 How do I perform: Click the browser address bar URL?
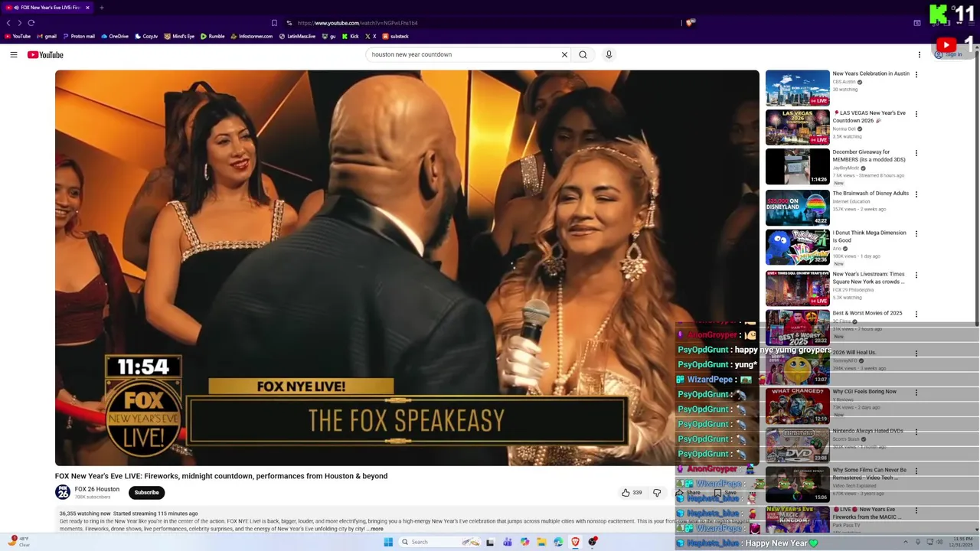[x=358, y=23]
